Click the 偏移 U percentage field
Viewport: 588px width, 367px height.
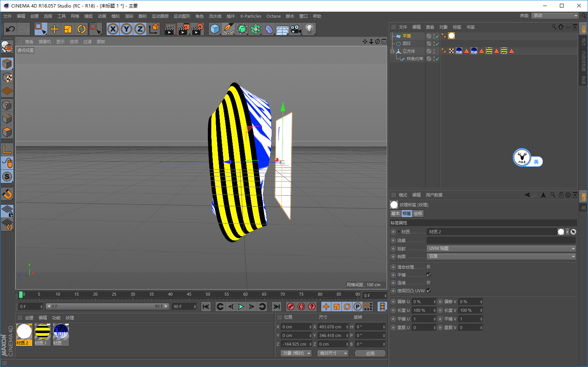pyautogui.click(x=424, y=302)
